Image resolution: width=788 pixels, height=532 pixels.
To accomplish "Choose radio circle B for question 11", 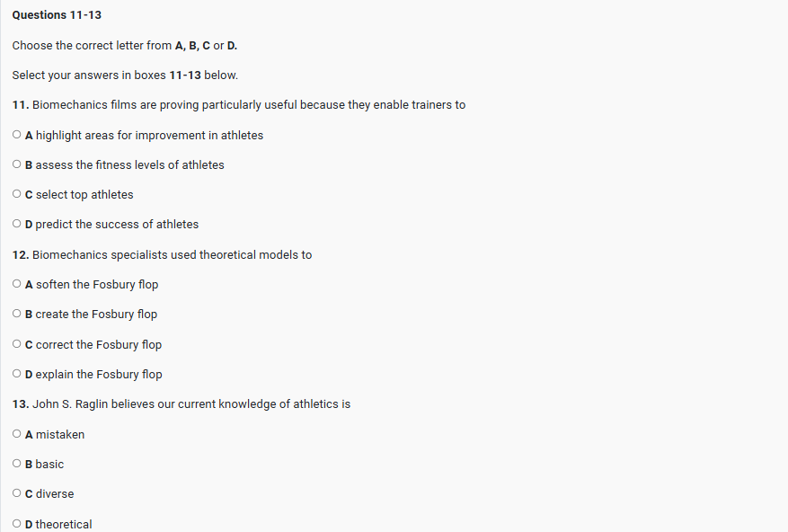I will [x=17, y=164].
